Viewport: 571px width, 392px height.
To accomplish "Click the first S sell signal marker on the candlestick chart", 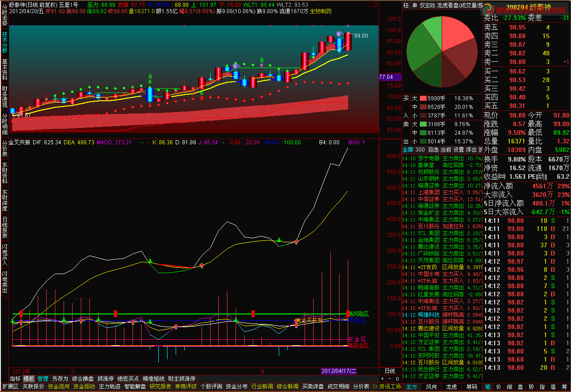I will pyautogui.click(x=150, y=77).
